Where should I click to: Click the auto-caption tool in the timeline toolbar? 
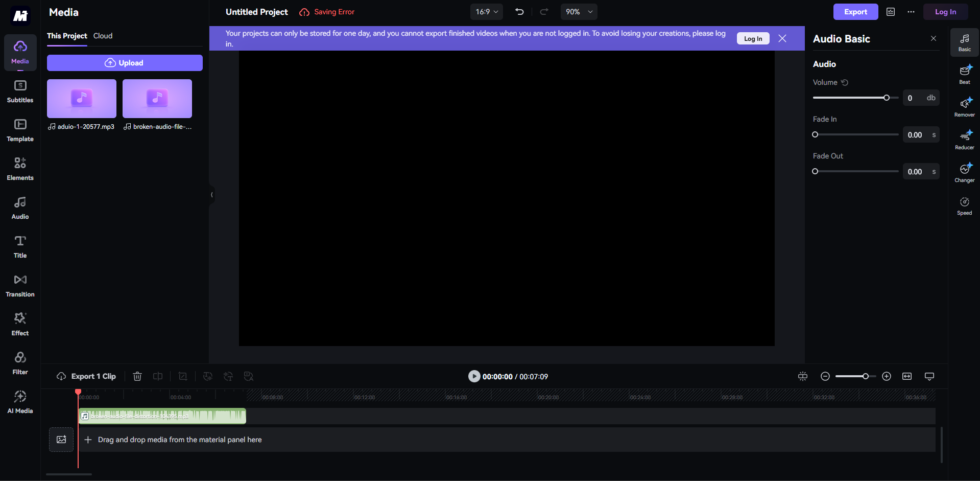coord(249,376)
